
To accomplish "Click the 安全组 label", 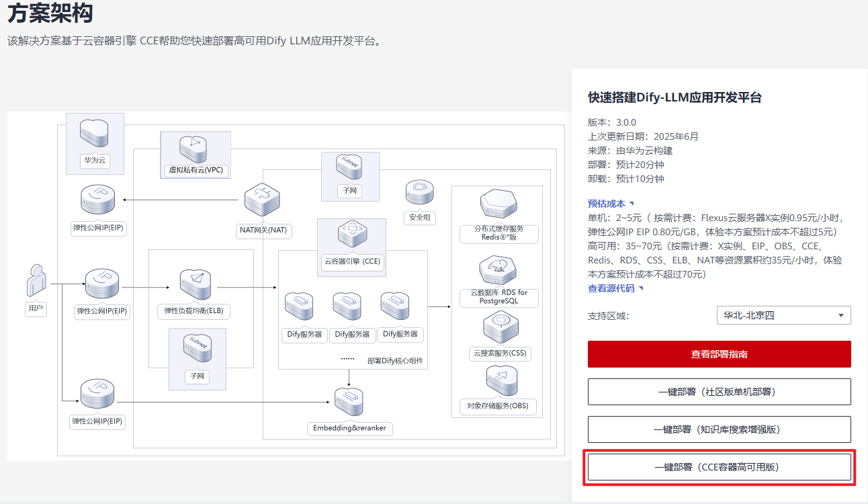I will click(419, 218).
